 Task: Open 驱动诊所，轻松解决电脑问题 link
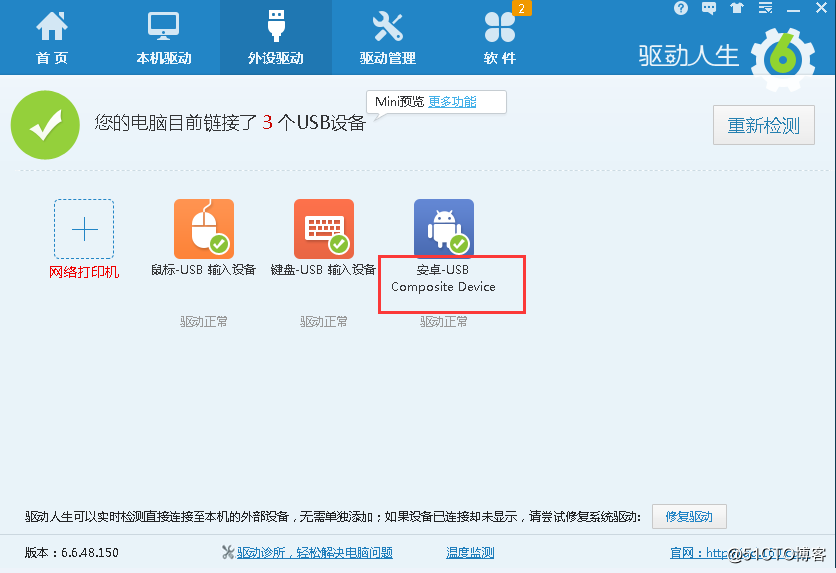click(315, 553)
